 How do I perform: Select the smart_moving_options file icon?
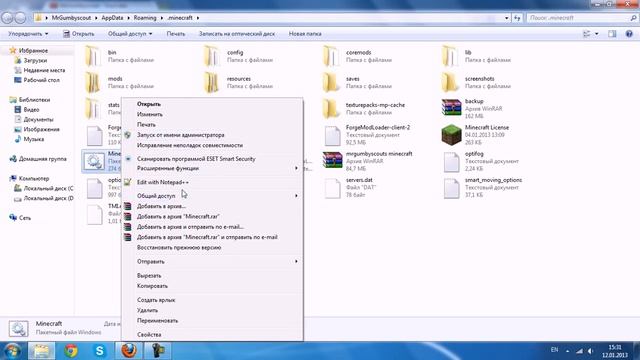(x=451, y=188)
